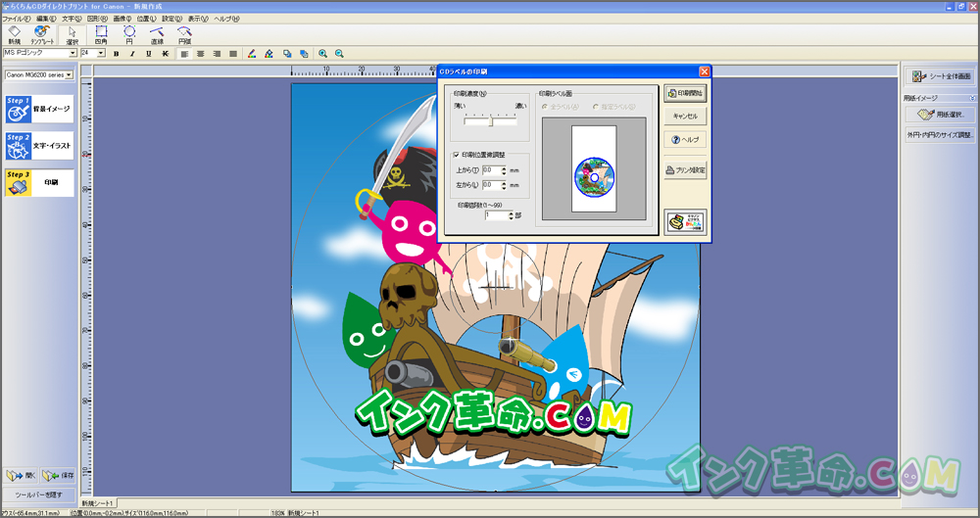Open the MS Pゴシック font dropdown
Screen dimensions: 980x518
(73, 54)
